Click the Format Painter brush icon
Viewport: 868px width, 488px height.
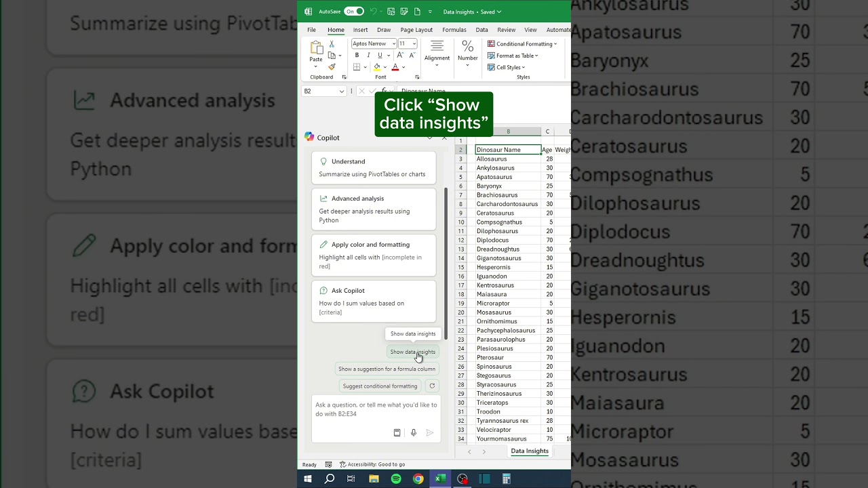(332, 67)
